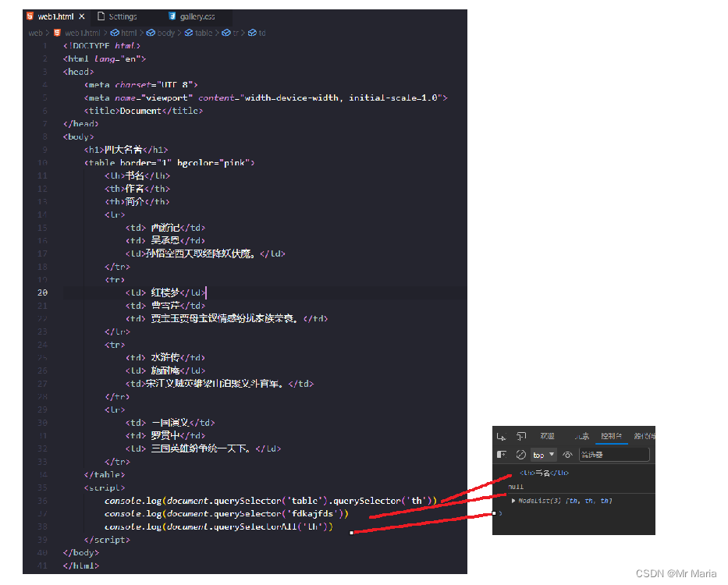Toggle the device emulation icon in DevTools

coord(521,437)
